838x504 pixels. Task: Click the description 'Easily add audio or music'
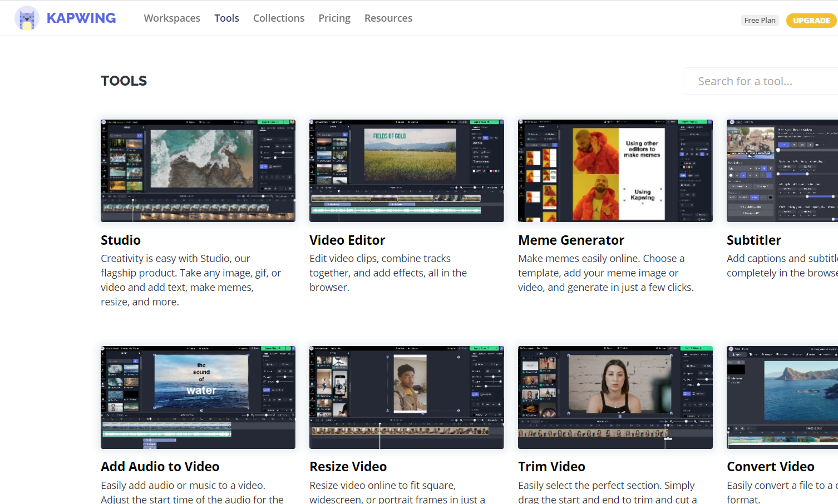tap(192, 492)
